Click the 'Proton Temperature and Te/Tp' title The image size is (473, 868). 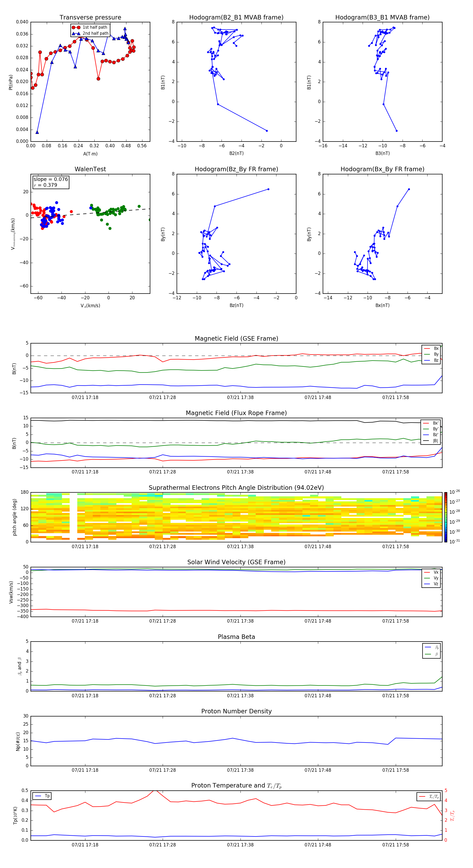tap(236, 786)
